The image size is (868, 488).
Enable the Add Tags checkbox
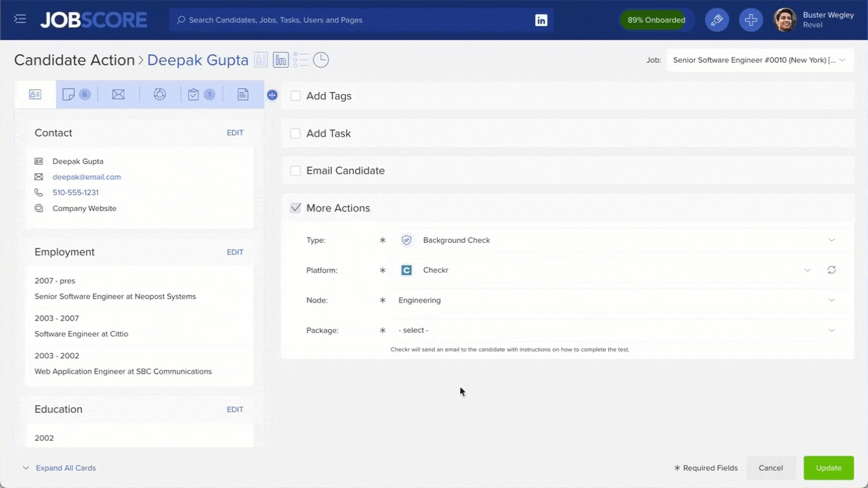point(295,95)
